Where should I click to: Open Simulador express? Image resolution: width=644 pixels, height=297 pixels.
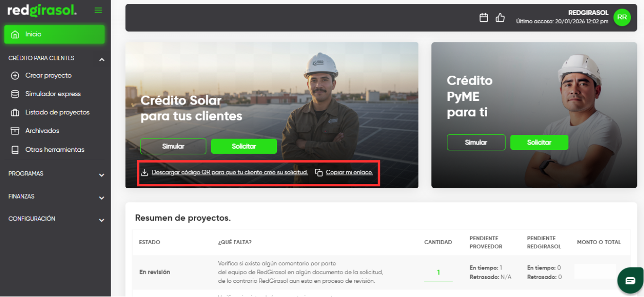click(x=53, y=94)
